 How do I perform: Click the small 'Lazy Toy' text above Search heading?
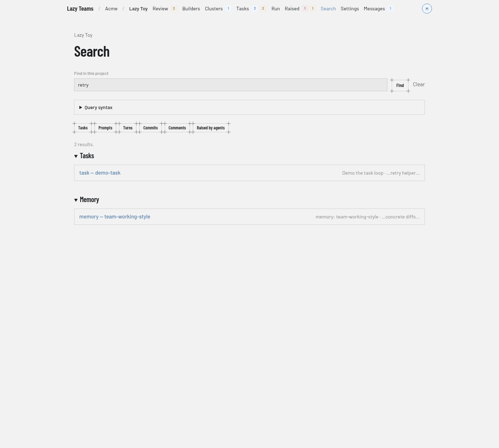[83, 35]
